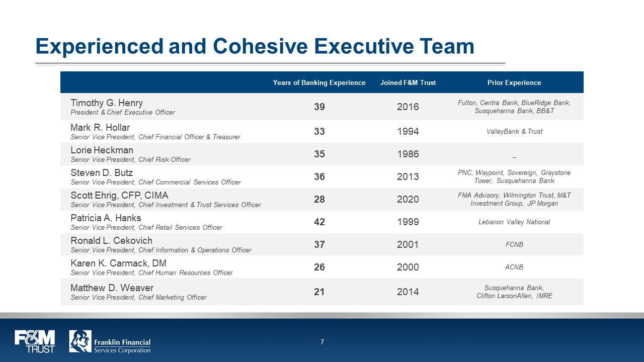Select the name Patricia A. Hanks
The width and height of the screenshot is (644, 362).
click(x=106, y=218)
